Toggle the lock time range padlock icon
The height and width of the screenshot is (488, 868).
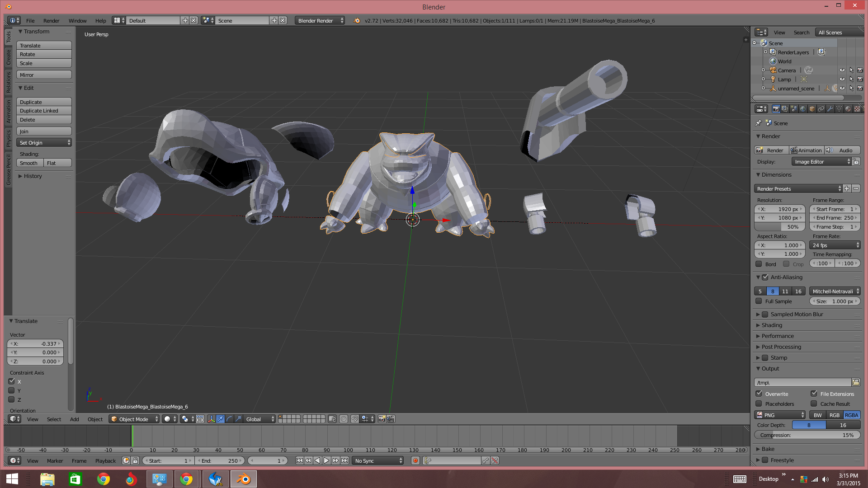pyautogui.click(x=135, y=460)
